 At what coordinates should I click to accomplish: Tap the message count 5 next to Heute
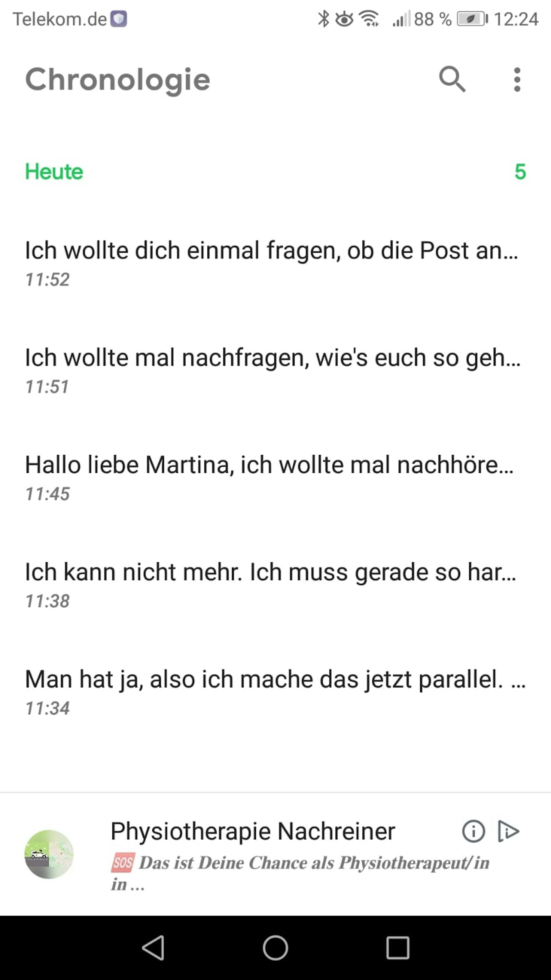521,171
